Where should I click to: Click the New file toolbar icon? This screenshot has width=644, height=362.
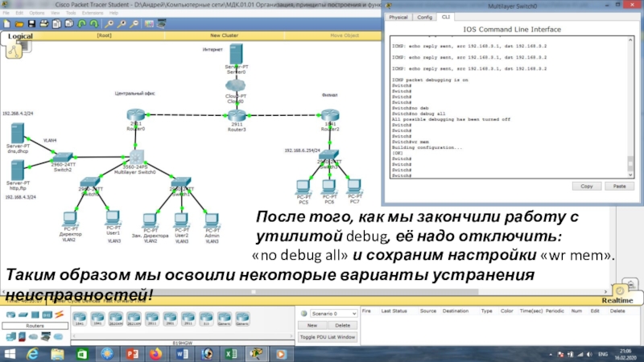(6, 24)
